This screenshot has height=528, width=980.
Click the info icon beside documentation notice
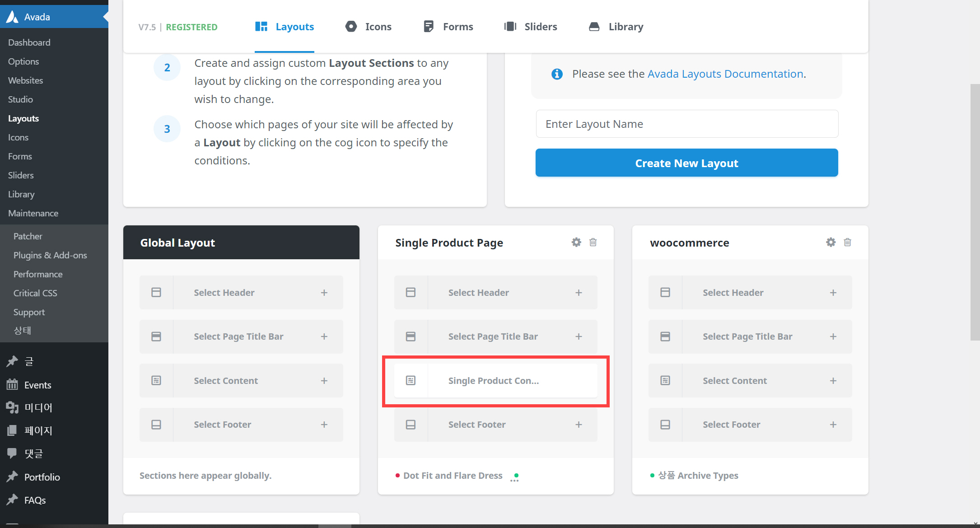[x=557, y=74]
